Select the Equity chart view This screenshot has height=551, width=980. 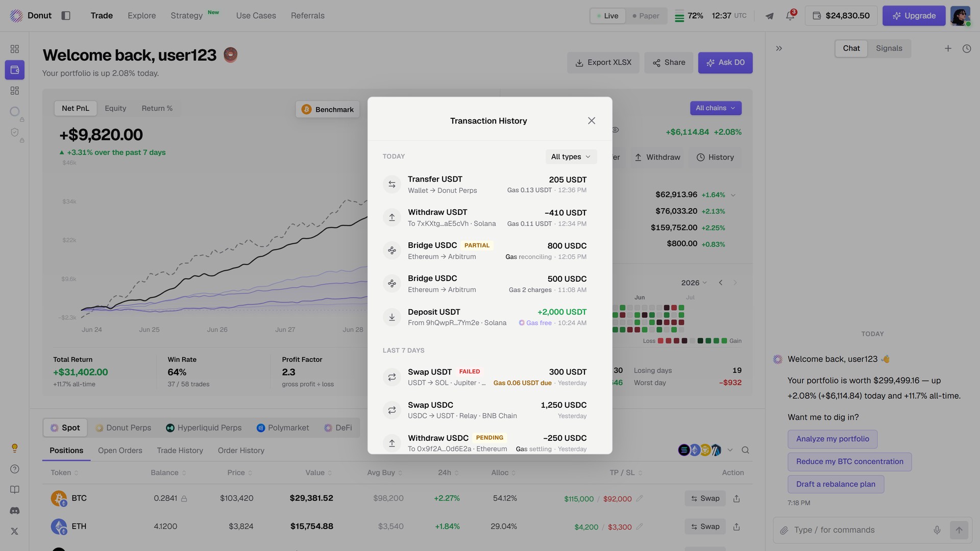point(115,108)
